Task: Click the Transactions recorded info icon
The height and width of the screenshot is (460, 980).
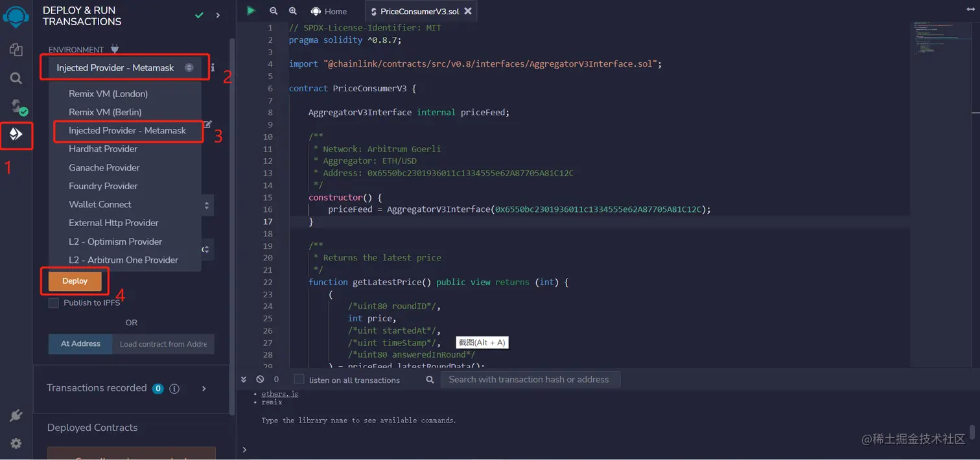Action: pos(174,389)
